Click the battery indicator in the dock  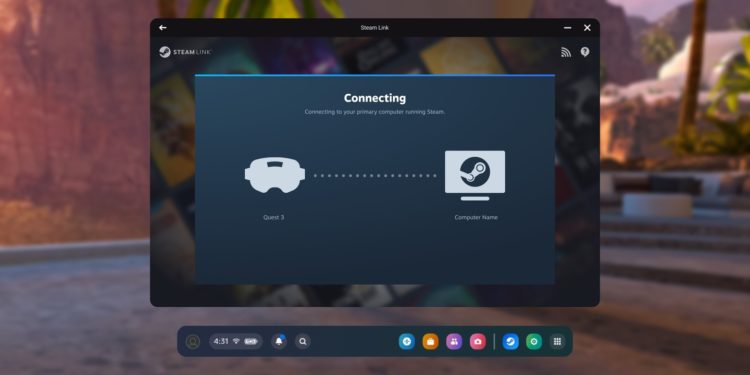tap(251, 342)
